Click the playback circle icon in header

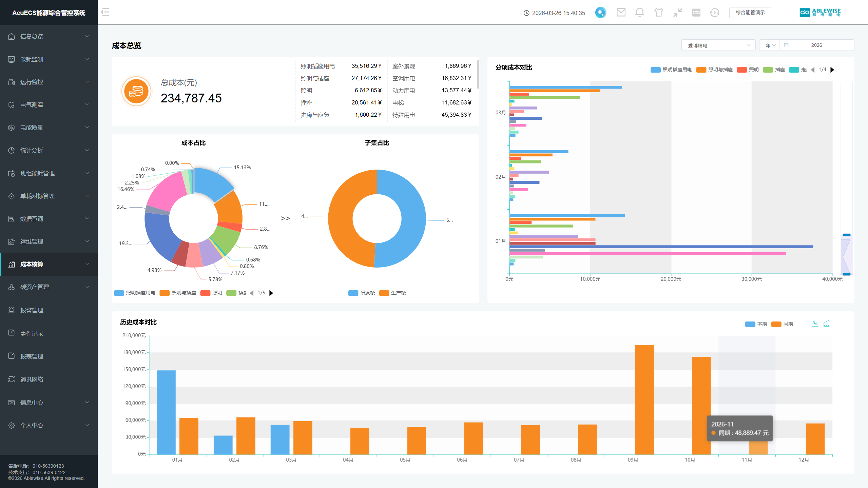coord(714,13)
